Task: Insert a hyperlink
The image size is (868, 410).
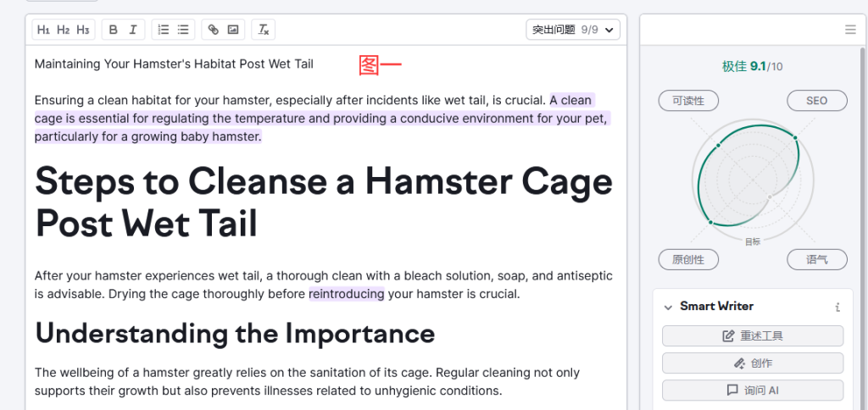Action: (213, 30)
